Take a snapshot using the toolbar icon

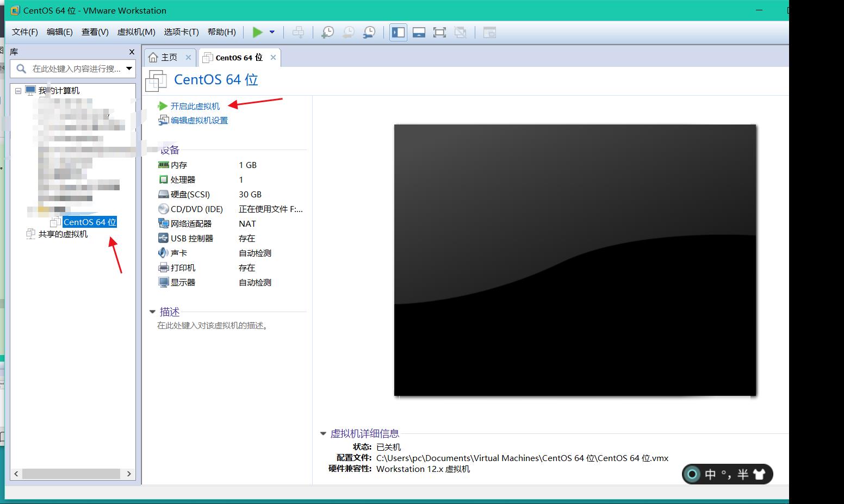click(x=327, y=33)
